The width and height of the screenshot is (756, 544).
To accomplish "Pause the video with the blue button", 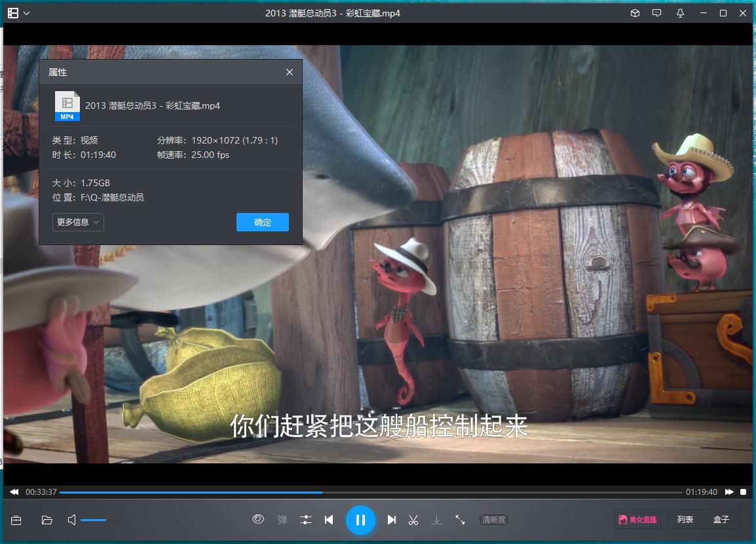I will tap(360, 520).
